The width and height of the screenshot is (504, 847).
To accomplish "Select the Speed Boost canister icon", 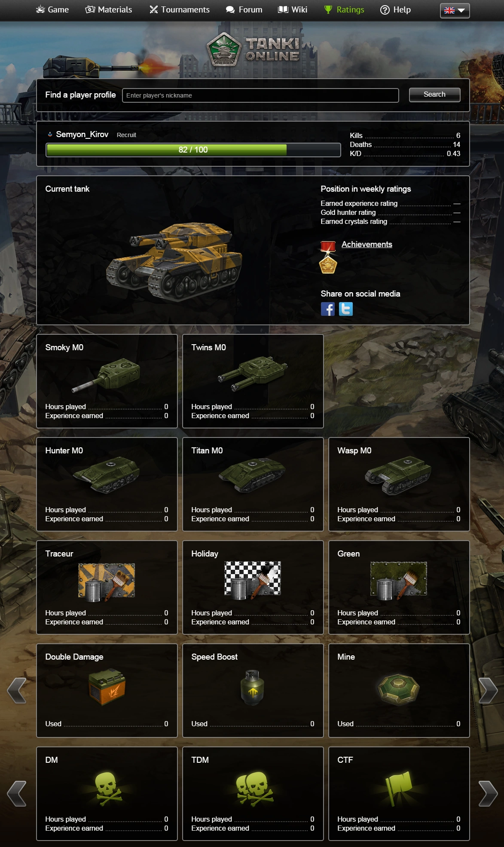I will [x=253, y=687].
